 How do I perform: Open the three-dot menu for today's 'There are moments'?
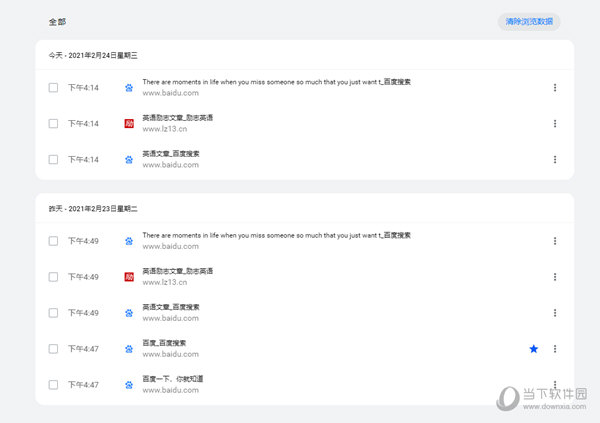tap(555, 87)
